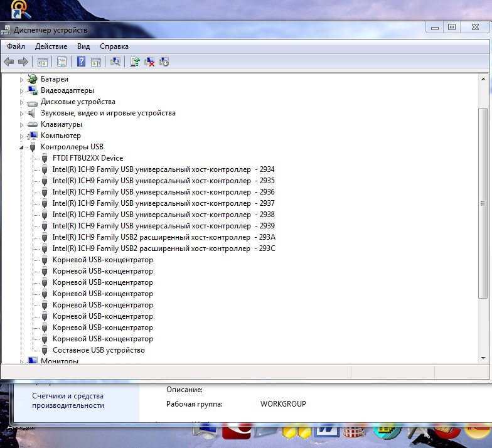This screenshot has width=492, height=448.
Task: Minimize the Диспетчер устройств window
Action: (x=434, y=28)
